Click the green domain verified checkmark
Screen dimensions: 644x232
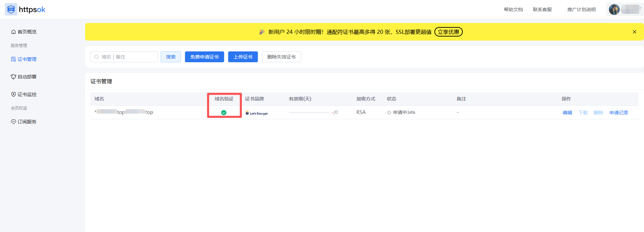pos(224,113)
